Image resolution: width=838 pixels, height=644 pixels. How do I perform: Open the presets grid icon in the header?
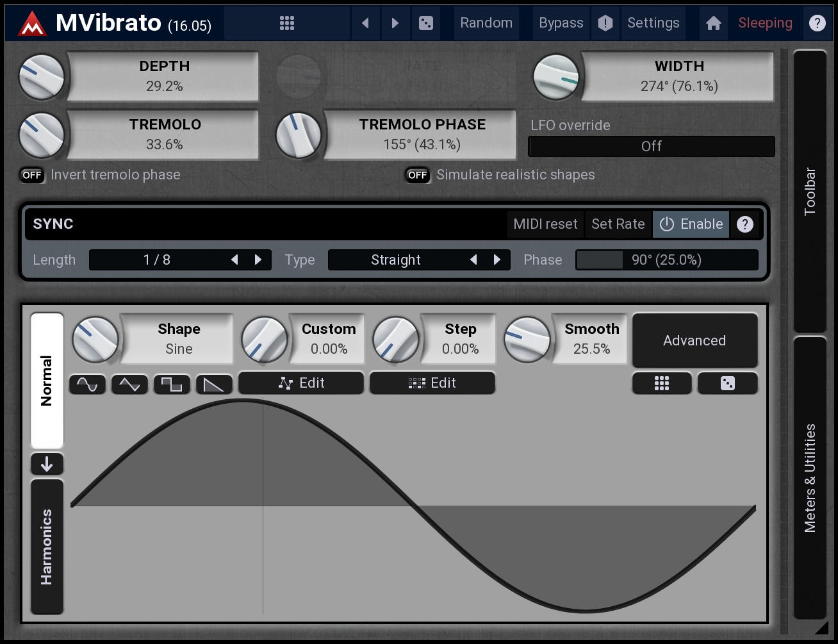click(287, 23)
